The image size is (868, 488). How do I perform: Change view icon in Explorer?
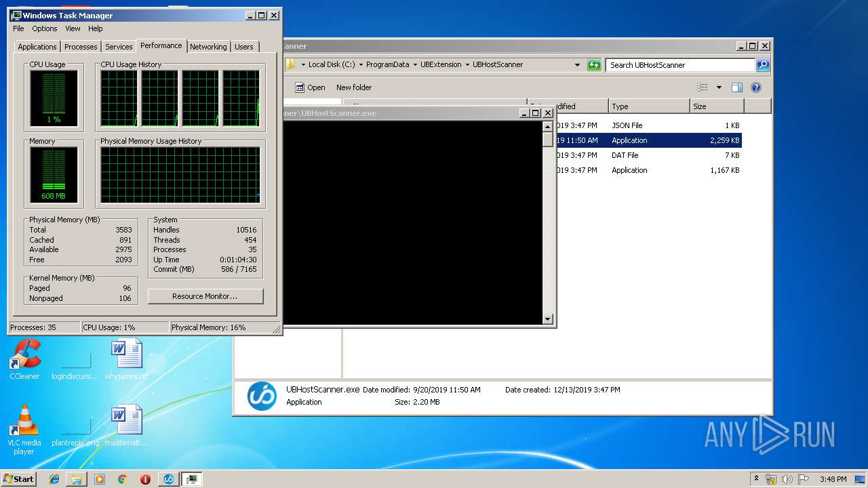click(703, 87)
